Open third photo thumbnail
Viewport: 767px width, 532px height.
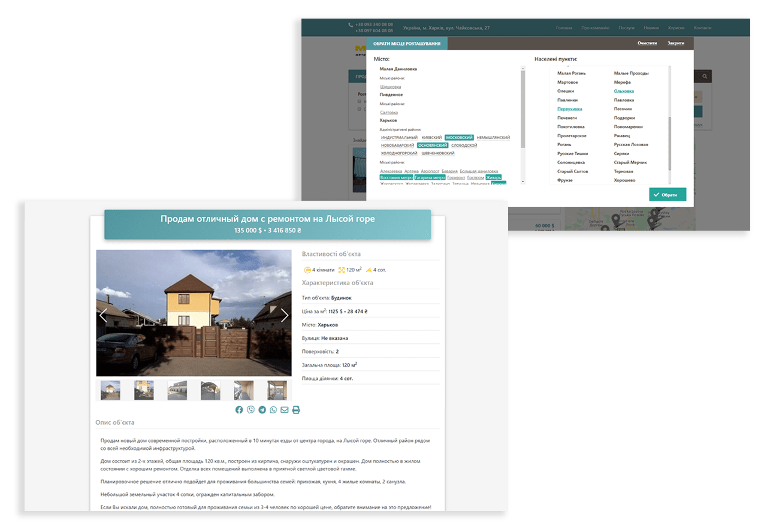pyautogui.click(x=177, y=390)
